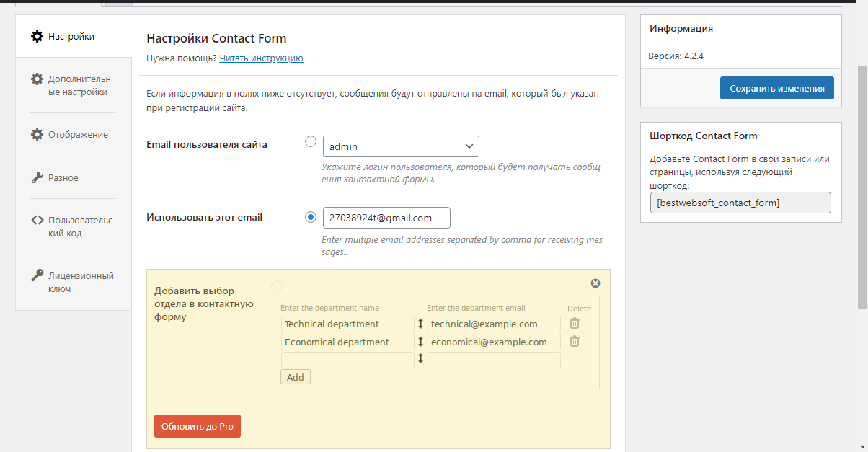The image size is (868, 452).
Task: Open the Отображение settings tab
Action: click(x=78, y=134)
